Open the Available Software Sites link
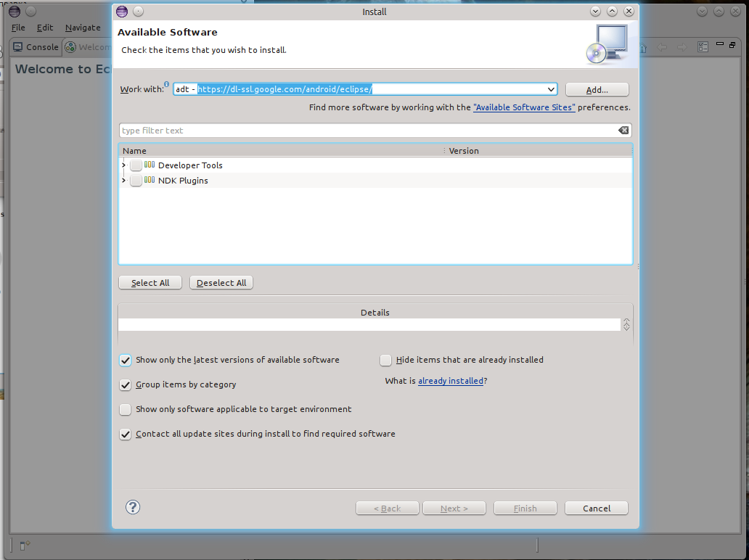The width and height of the screenshot is (749, 560). pyautogui.click(x=524, y=107)
